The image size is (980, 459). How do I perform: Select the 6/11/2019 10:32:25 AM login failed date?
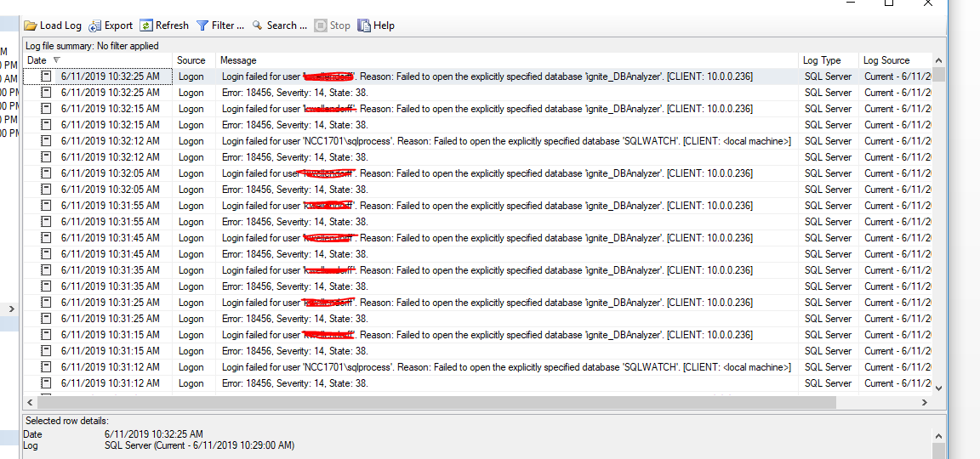click(110, 76)
